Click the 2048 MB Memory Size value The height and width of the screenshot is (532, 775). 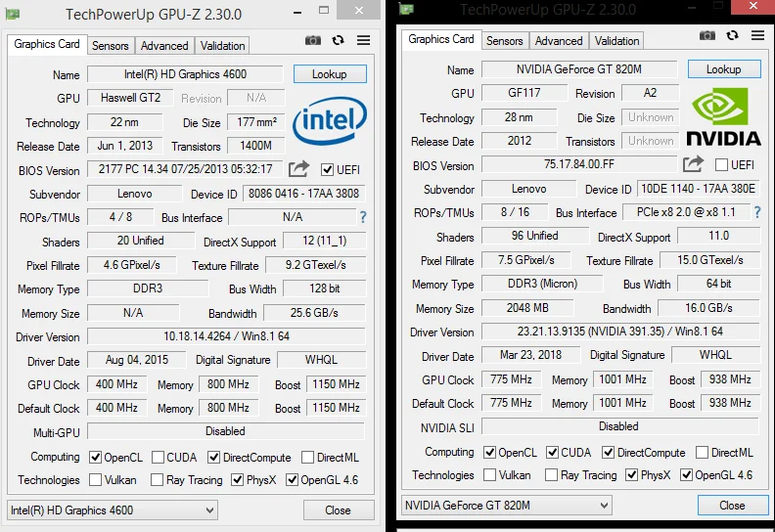527,308
